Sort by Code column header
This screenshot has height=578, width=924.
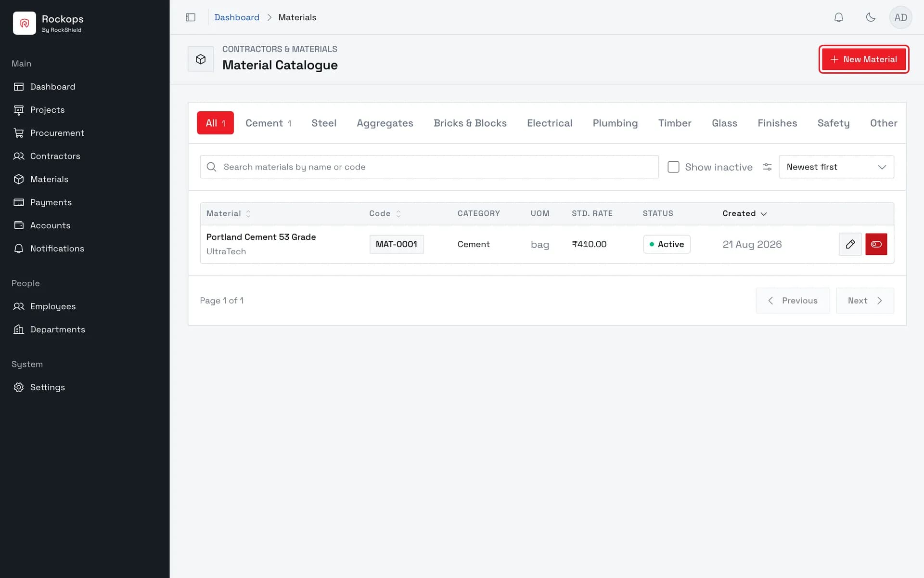tap(385, 213)
